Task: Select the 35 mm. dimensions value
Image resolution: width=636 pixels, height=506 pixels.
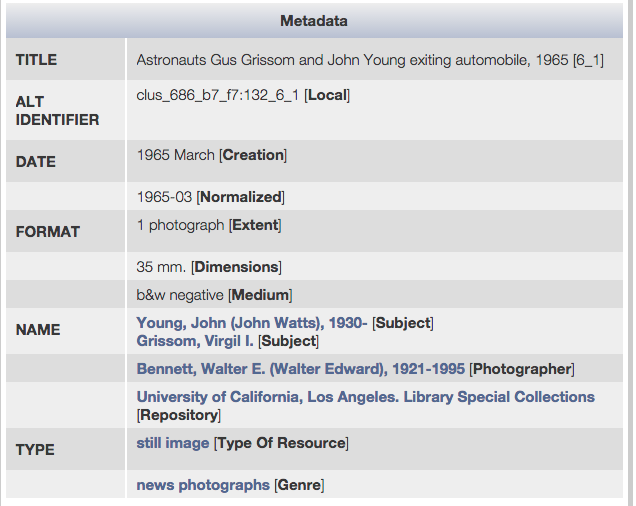Action: pyautogui.click(x=160, y=267)
